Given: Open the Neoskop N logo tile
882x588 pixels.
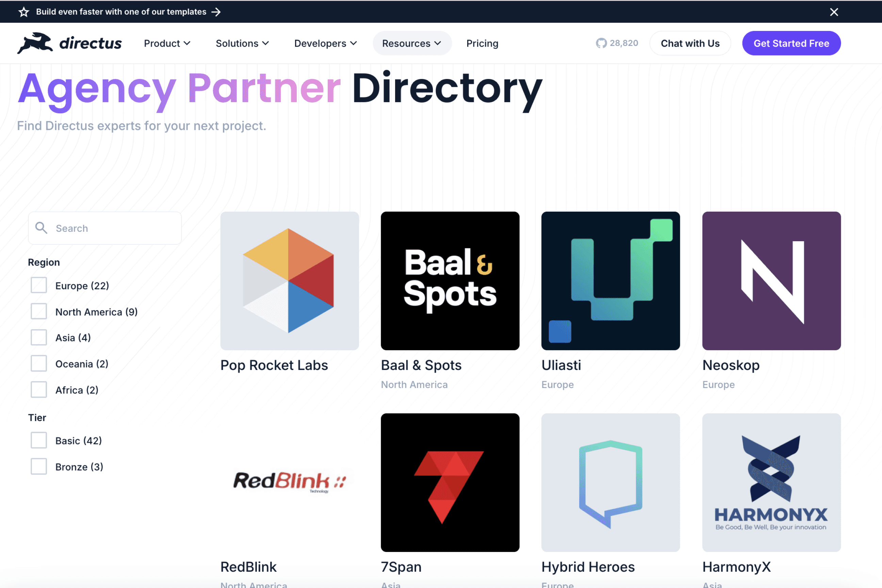Looking at the screenshot, I should coord(771,280).
